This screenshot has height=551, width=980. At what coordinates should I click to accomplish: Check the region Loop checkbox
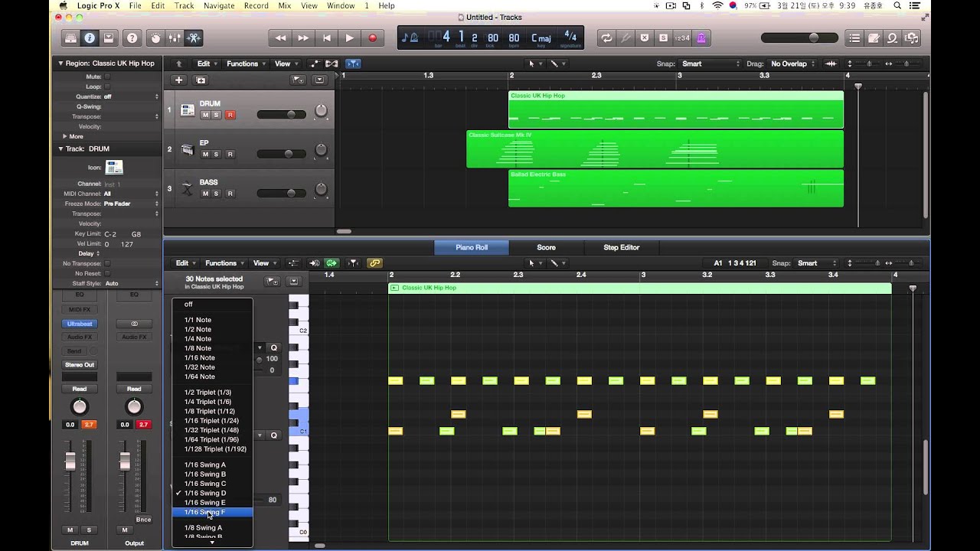(107, 86)
